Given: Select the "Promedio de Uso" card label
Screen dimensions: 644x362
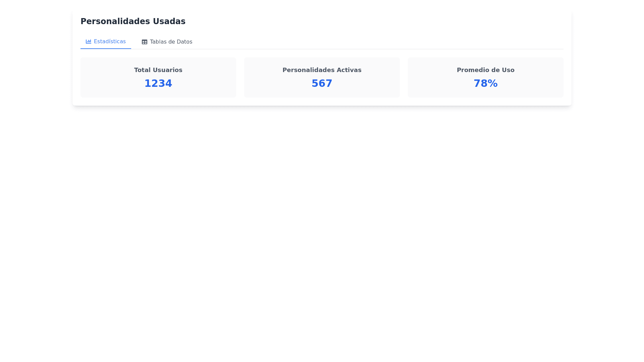Looking at the screenshot, I should tap(485, 70).
